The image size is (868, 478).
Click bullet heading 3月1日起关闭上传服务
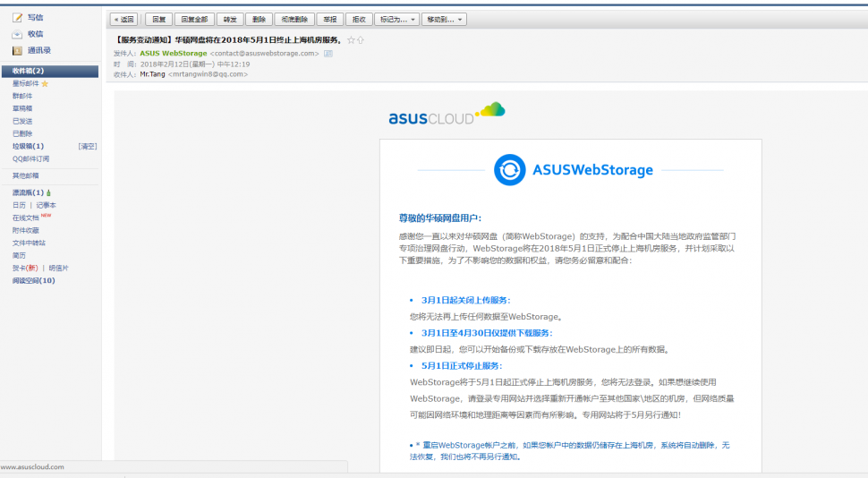pyautogui.click(x=466, y=300)
